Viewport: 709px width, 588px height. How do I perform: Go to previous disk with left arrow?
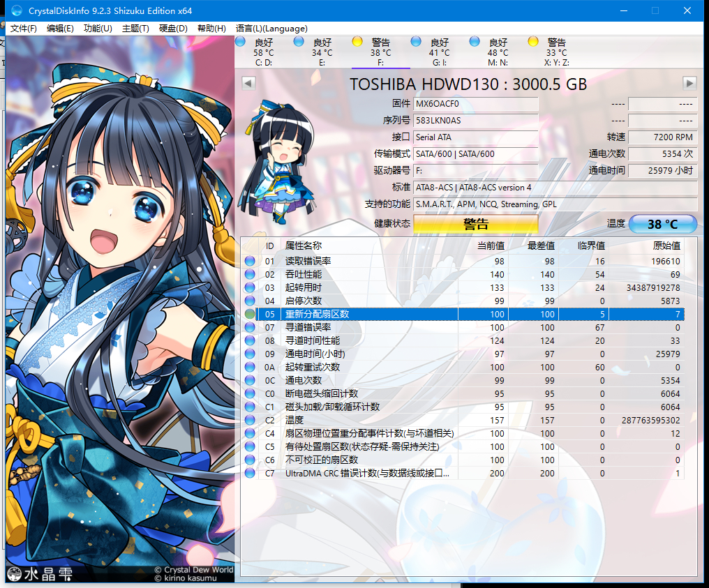[x=248, y=83]
